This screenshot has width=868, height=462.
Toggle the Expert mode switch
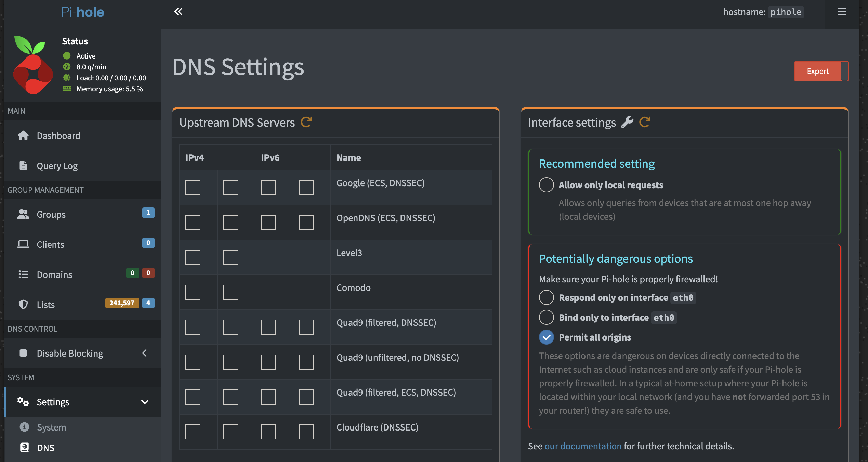821,71
